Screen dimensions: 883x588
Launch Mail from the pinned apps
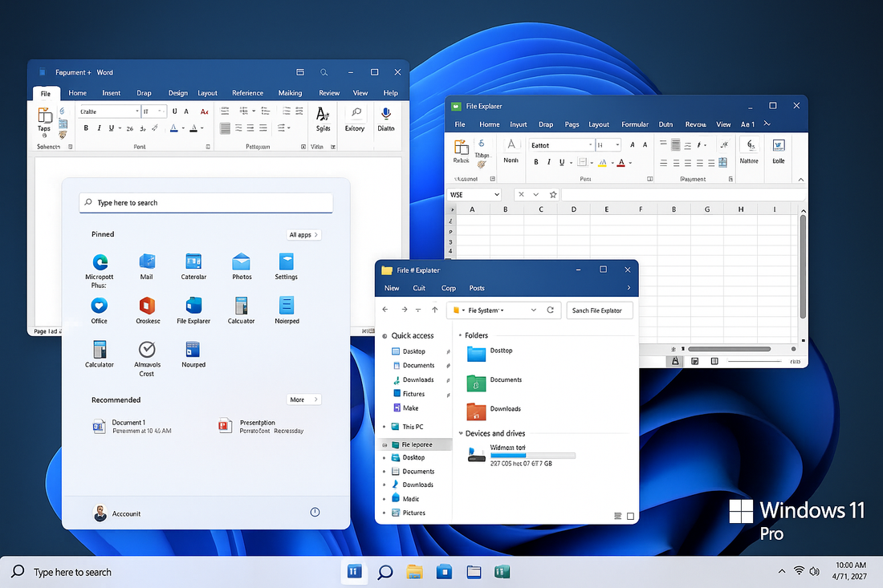coord(146,262)
